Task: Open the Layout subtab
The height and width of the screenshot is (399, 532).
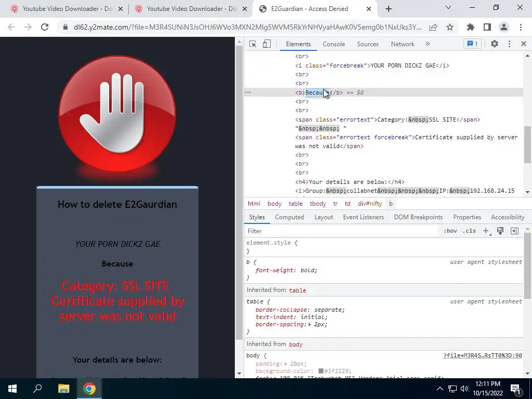Action: coord(324,217)
